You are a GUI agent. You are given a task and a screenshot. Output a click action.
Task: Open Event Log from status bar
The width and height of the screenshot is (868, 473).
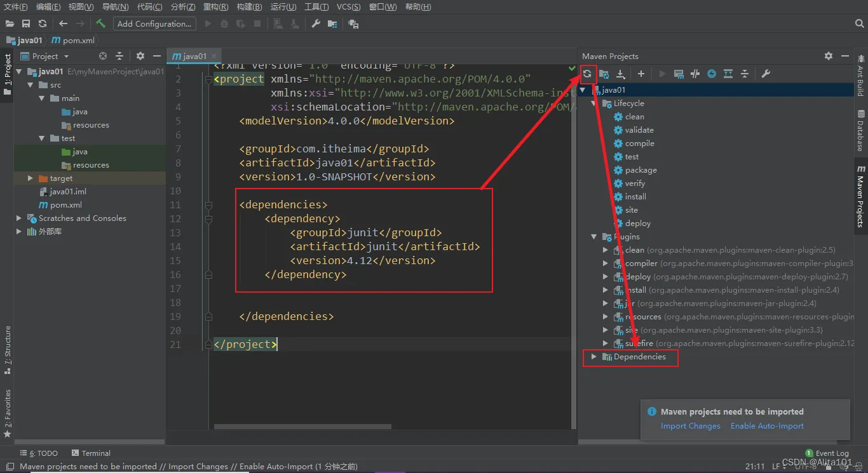pos(827,453)
